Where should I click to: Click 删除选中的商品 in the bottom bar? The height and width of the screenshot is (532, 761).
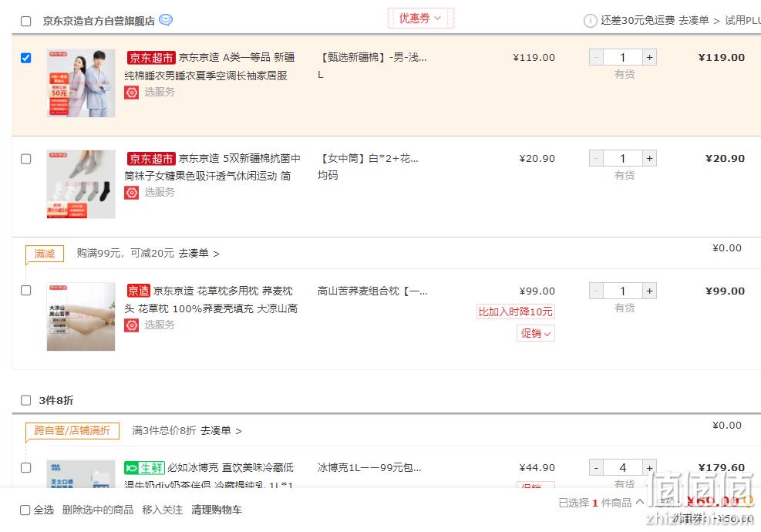tap(98, 510)
